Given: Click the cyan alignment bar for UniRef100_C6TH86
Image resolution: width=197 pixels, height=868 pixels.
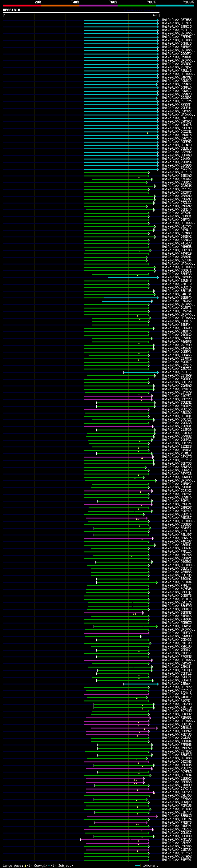Looking at the screenshot, I should tap(121, 20).
